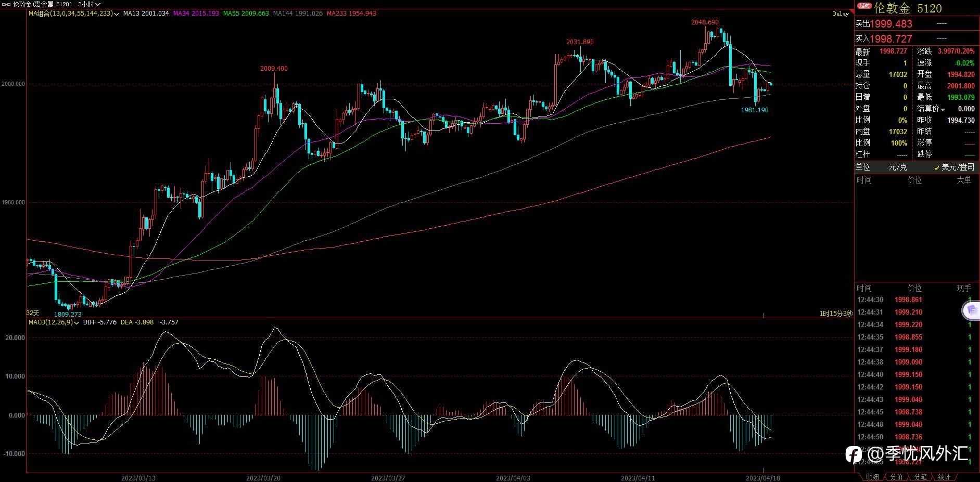Expand the MA组合 indicator settings dropdown

[x=116, y=14]
